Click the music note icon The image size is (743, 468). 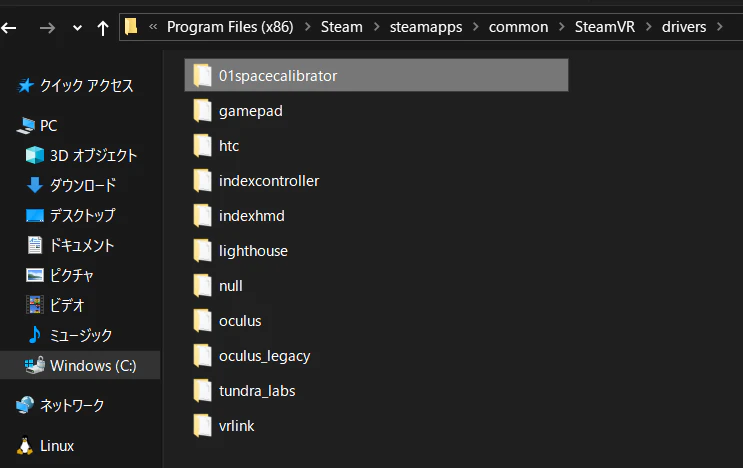tap(35, 335)
